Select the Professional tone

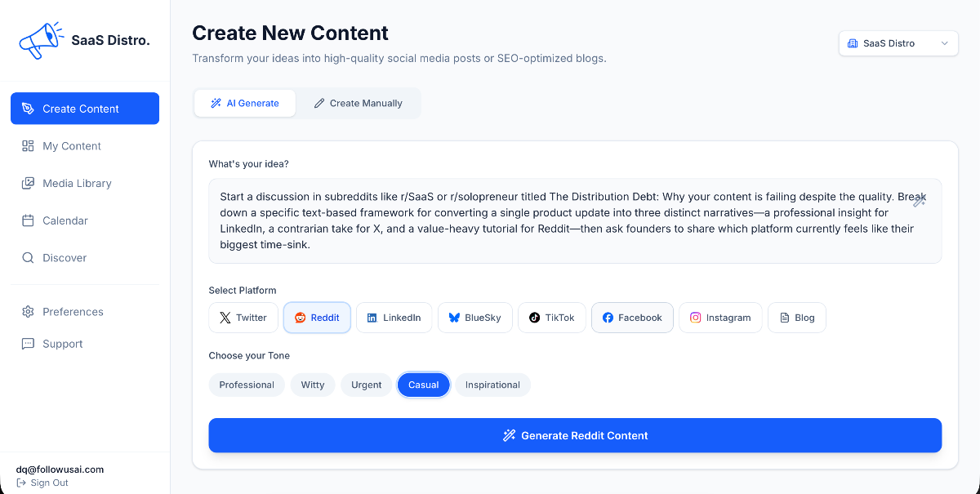tap(247, 384)
